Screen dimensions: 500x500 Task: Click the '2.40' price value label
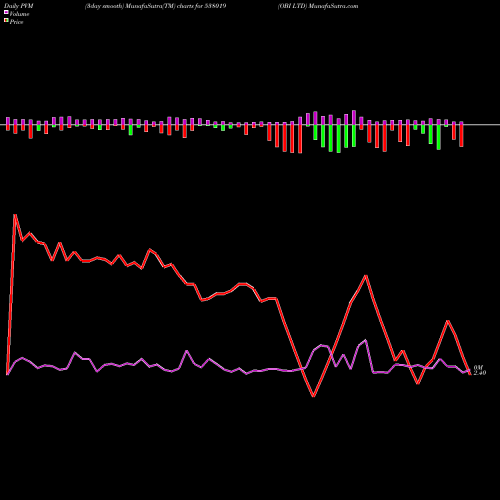[x=480, y=373]
